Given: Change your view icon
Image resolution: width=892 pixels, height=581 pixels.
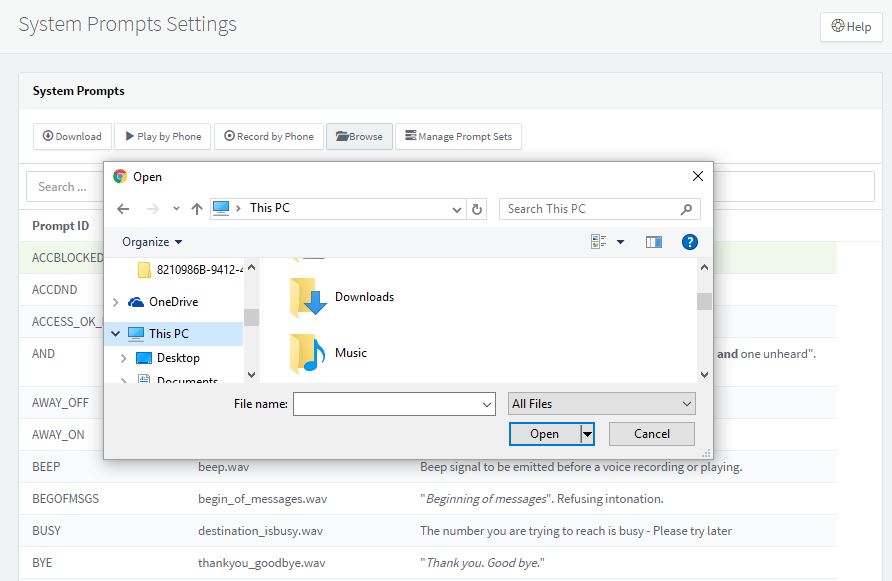Looking at the screenshot, I should point(598,242).
